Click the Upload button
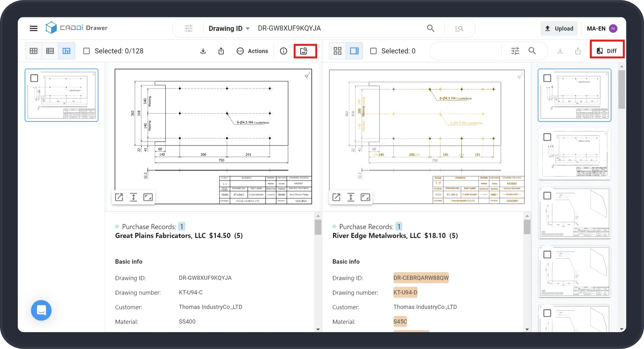This screenshot has height=349, width=644. tap(559, 29)
